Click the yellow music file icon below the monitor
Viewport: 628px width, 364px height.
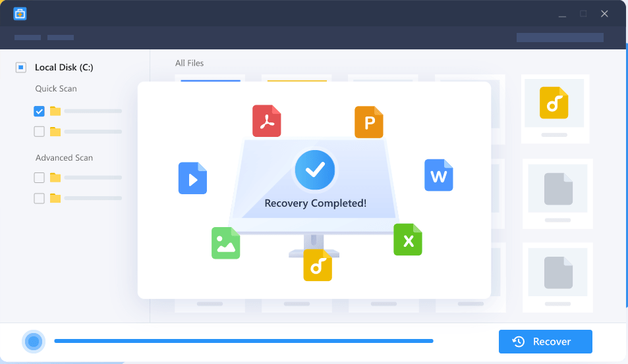click(x=318, y=265)
